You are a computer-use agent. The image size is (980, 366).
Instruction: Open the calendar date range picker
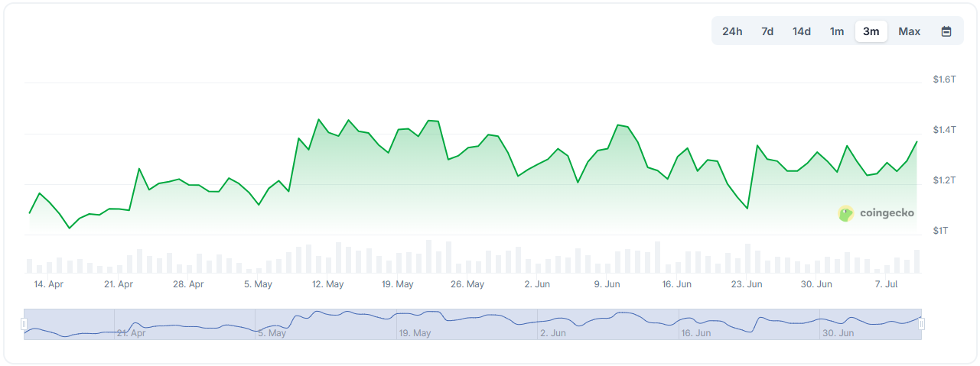946,31
